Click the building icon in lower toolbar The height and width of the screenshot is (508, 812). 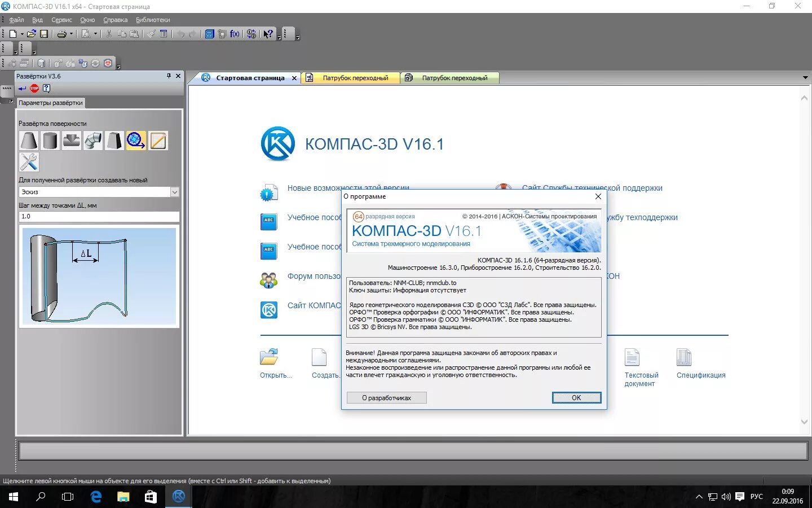coord(41,63)
